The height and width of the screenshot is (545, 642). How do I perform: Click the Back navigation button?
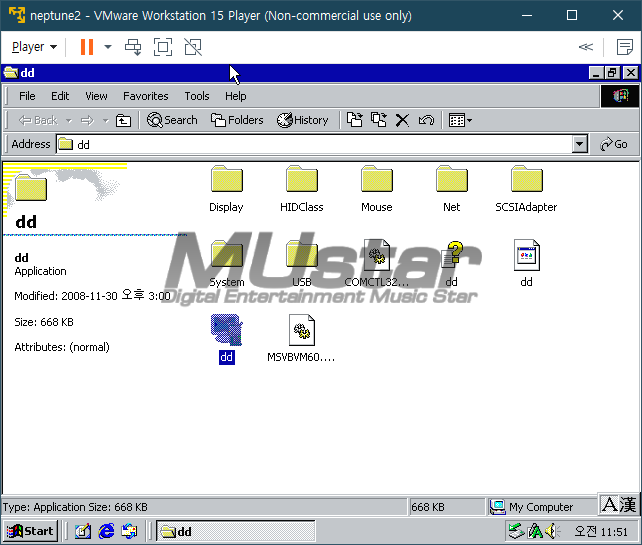pos(38,120)
